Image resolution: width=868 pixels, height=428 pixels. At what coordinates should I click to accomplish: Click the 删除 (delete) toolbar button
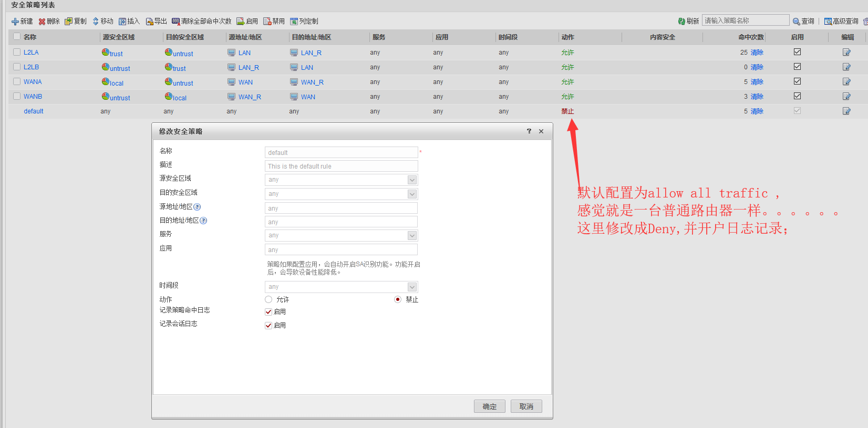(49, 22)
